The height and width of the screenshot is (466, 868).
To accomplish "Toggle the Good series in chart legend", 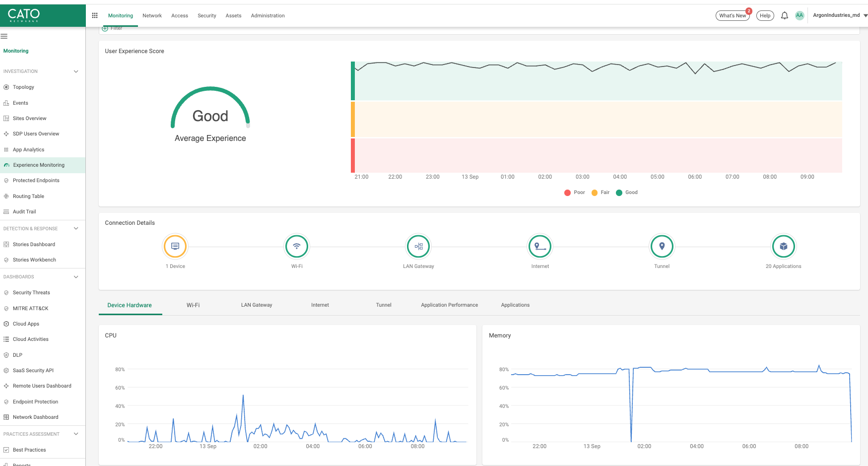I will point(627,193).
